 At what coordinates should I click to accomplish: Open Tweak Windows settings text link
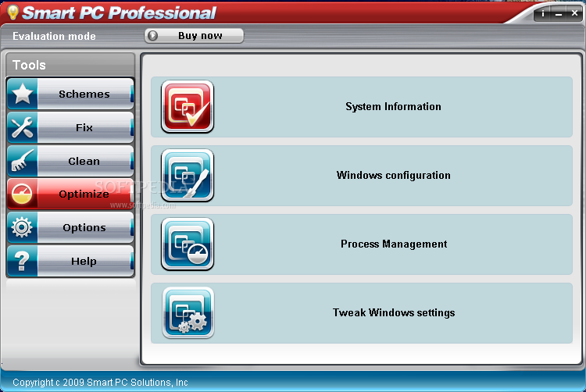[394, 313]
